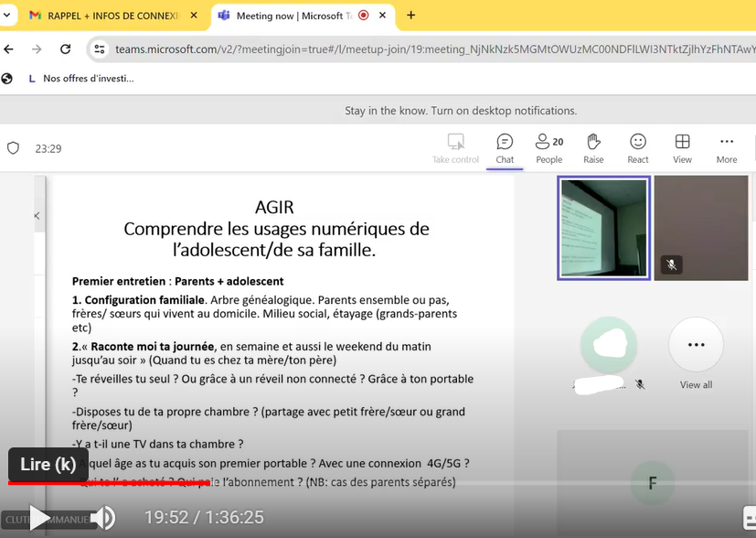This screenshot has height=538, width=756.
Task: Open the Chat panel in Teams
Action: pyautogui.click(x=505, y=147)
